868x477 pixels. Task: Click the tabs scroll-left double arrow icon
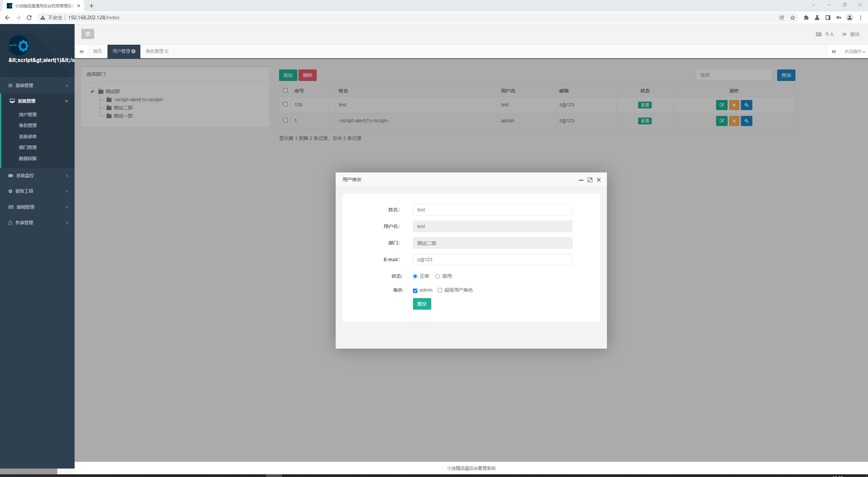[x=81, y=51]
